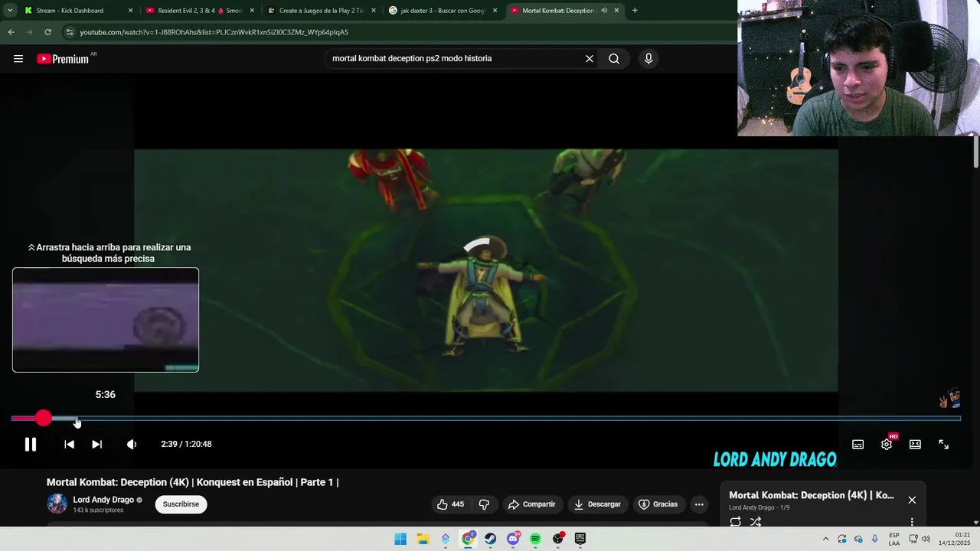Reload the page with refresh icon
Viewport: 980px width, 551px height.
[x=47, y=32]
